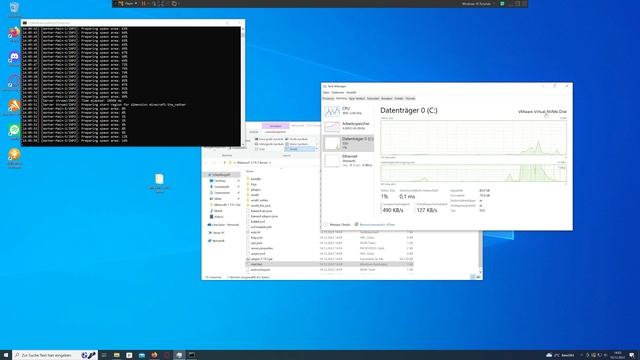Switch to the Autostart tab

click(x=373, y=98)
